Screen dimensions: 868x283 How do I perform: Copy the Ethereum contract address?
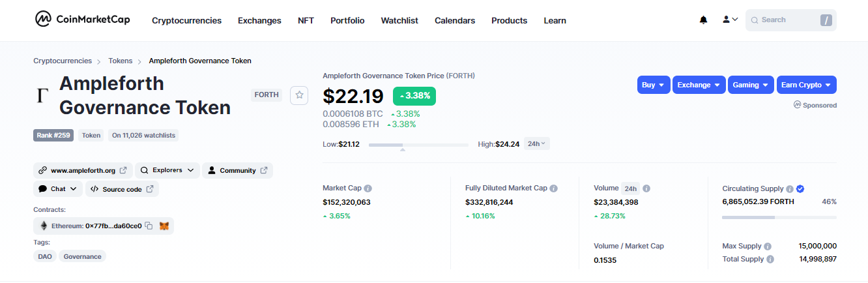[x=149, y=226]
